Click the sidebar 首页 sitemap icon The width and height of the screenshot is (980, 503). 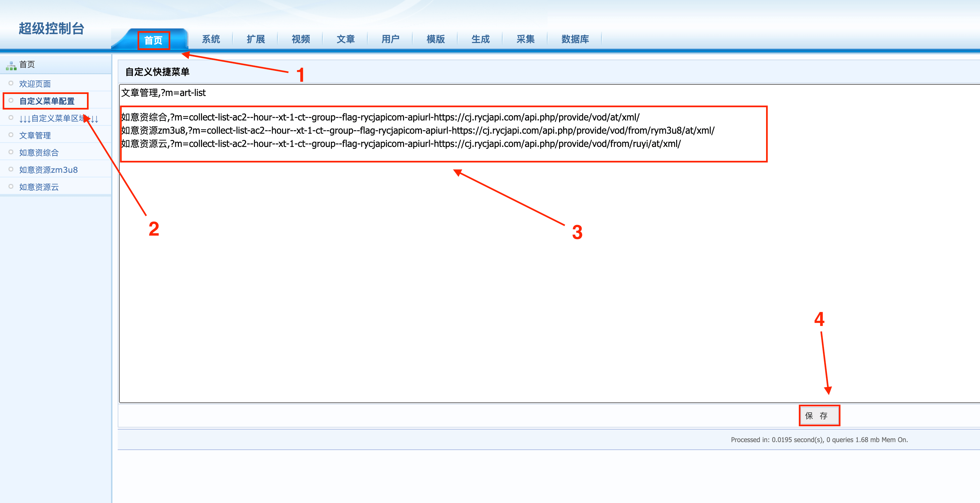pos(11,66)
